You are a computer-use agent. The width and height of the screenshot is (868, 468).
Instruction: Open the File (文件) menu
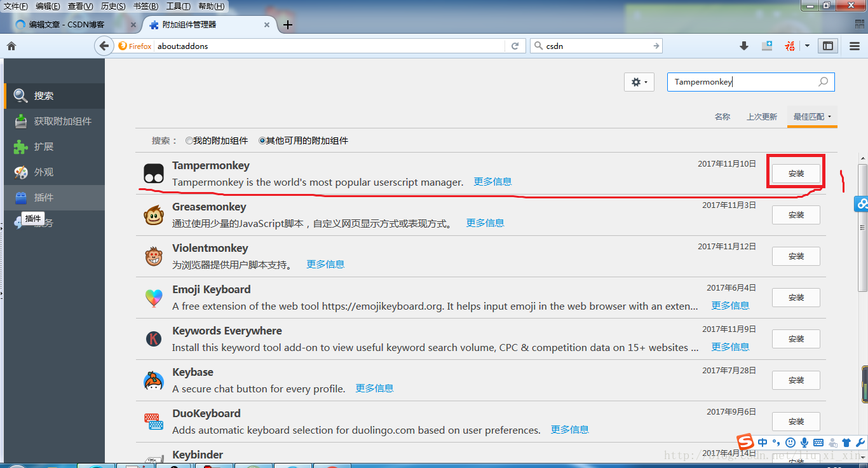[16, 6]
